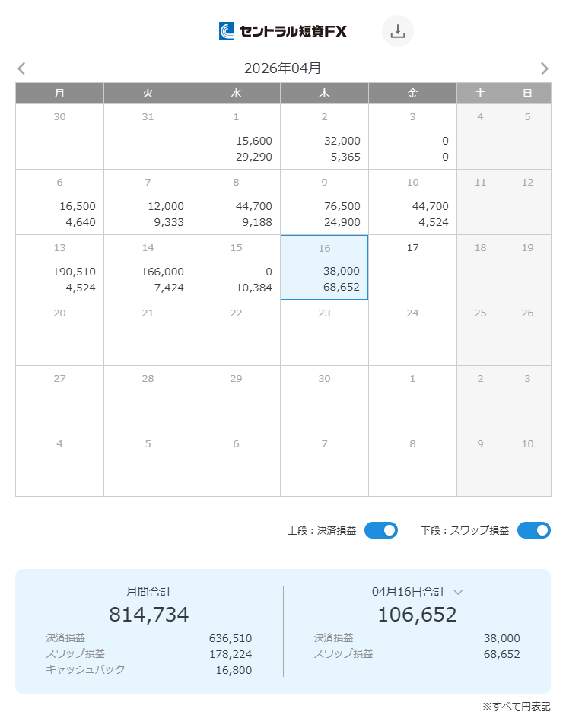Toggle the スワップ損益 lower row switch
The height and width of the screenshot is (728, 566).
coord(533,530)
